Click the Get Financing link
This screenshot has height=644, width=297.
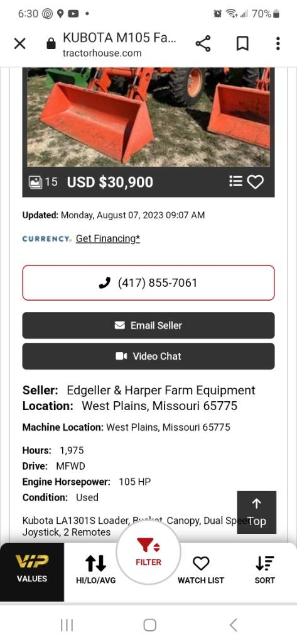coord(108,238)
